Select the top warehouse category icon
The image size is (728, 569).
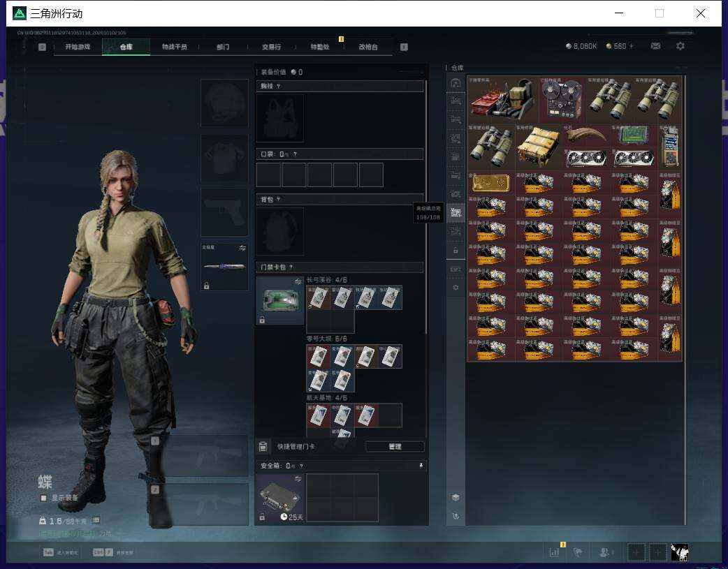pyautogui.click(x=456, y=83)
